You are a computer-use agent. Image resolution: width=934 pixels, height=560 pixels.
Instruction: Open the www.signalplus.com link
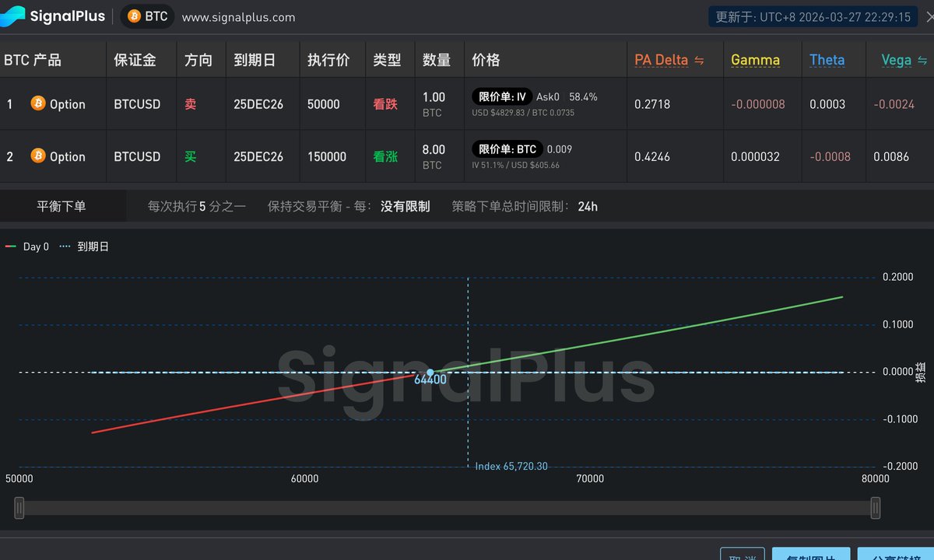(x=238, y=17)
